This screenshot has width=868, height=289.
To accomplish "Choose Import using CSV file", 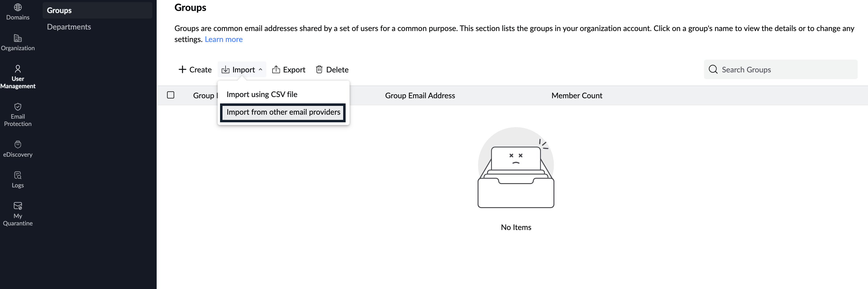I will click(x=262, y=95).
